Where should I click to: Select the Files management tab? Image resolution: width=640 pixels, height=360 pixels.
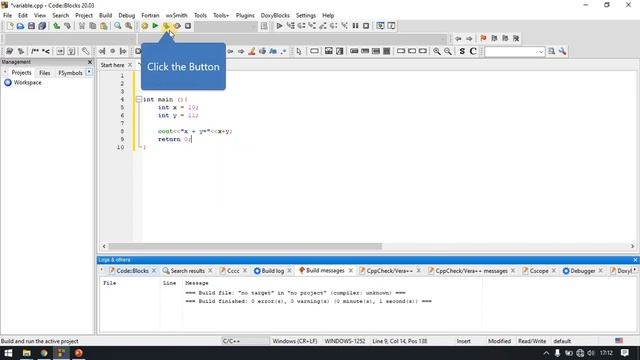[x=44, y=73]
